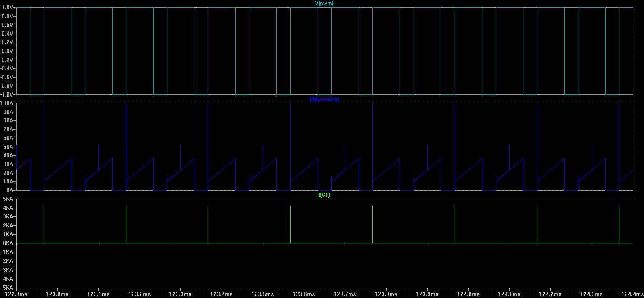Click the -1KA axis value
The height and width of the screenshot is (298, 644).
point(7,252)
